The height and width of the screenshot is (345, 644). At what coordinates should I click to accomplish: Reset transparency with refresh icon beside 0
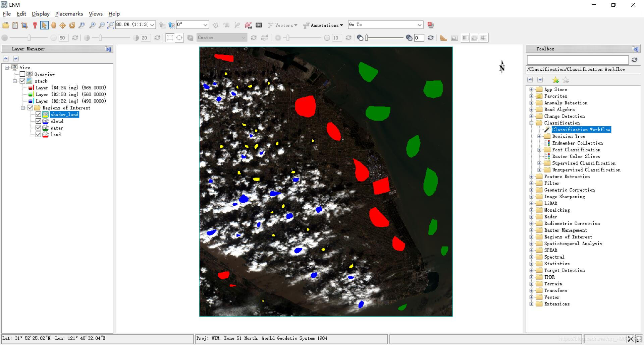tap(431, 38)
